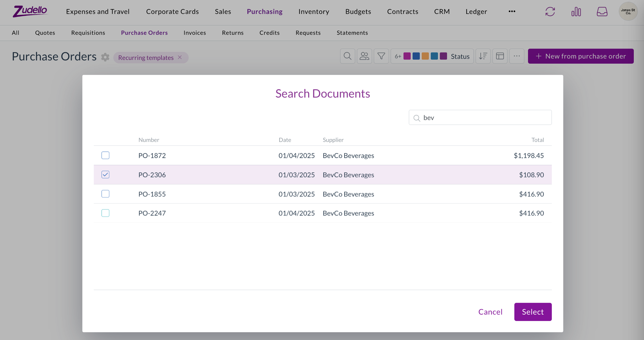
Task: Click the search magnifier toolbar icon
Action: 347,56
